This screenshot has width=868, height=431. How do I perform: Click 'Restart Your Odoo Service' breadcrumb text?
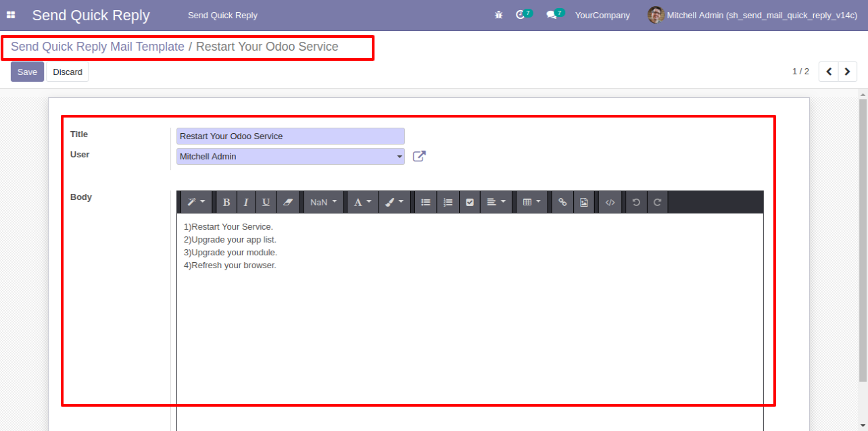coord(267,47)
